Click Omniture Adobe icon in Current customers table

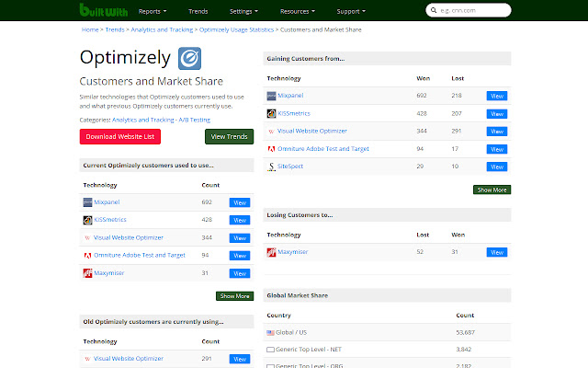point(87,256)
